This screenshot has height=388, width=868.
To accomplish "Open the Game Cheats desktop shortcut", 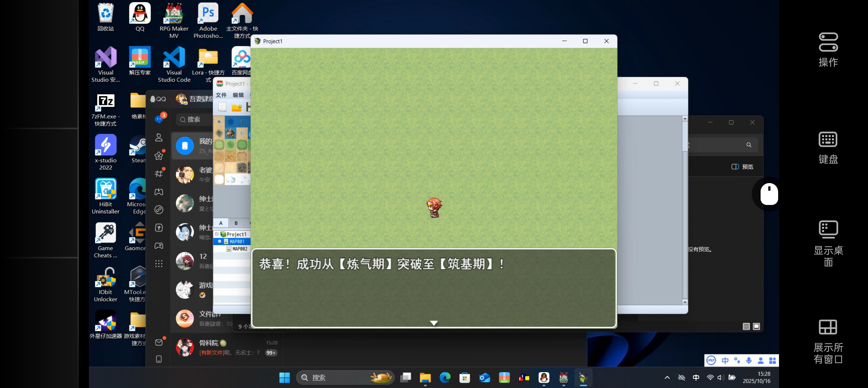I will click(106, 240).
